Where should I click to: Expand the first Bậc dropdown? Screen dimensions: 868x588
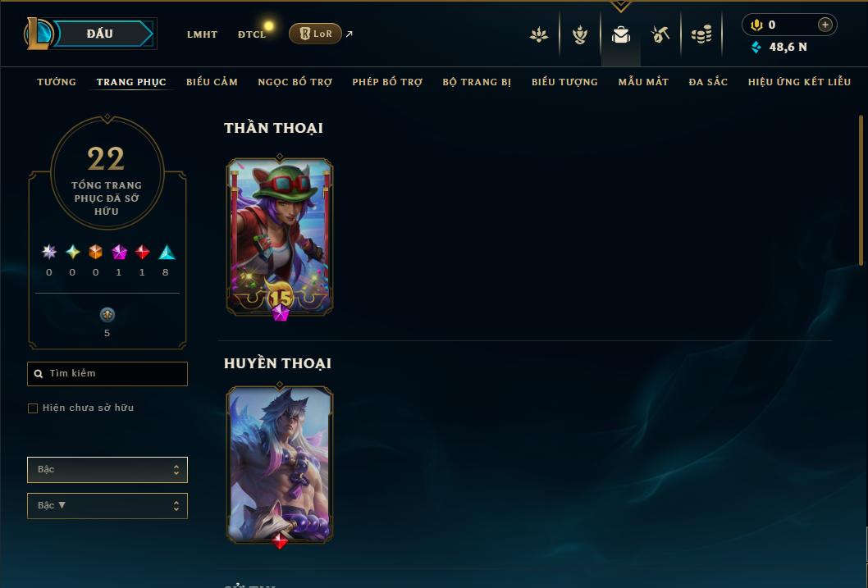pos(107,470)
